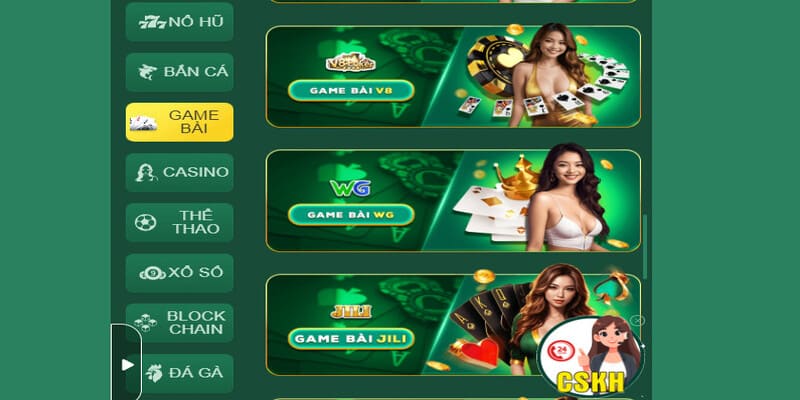Expand the side panel with the arrow tab
The width and height of the screenshot is (800, 400).
tap(127, 364)
